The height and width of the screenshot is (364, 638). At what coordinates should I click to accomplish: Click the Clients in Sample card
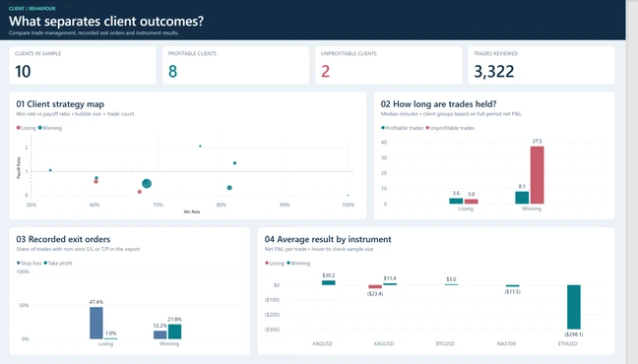tap(83, 65)
